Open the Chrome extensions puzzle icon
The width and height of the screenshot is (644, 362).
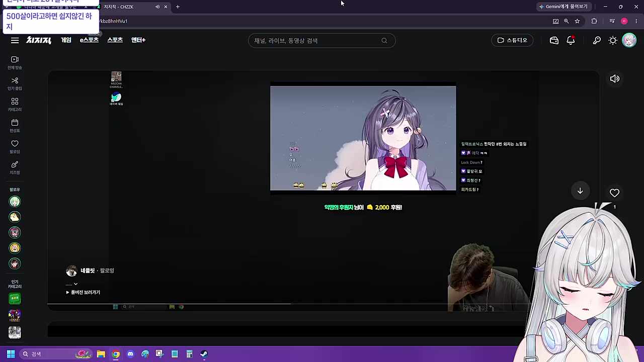click(594, 21)
